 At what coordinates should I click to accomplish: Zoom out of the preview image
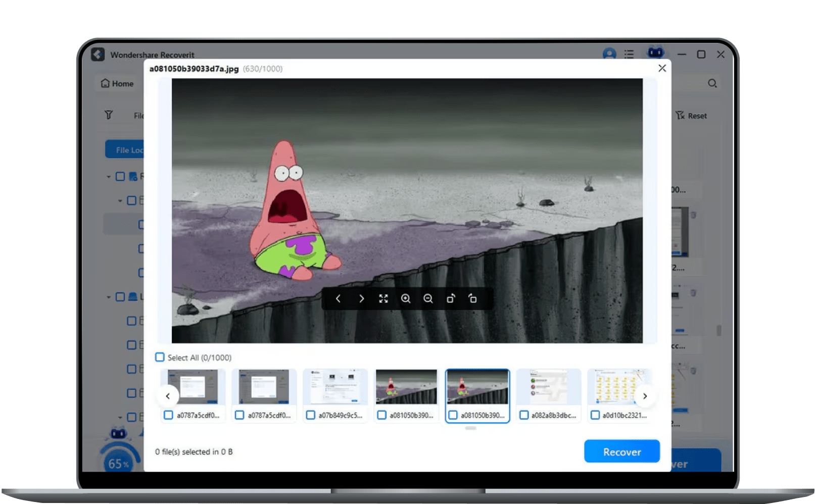pyautogui.click(x=428, y=298)
